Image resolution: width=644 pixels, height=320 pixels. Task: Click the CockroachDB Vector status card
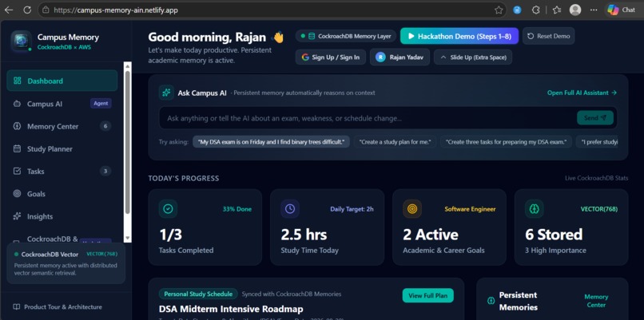(x=66, y=263)
